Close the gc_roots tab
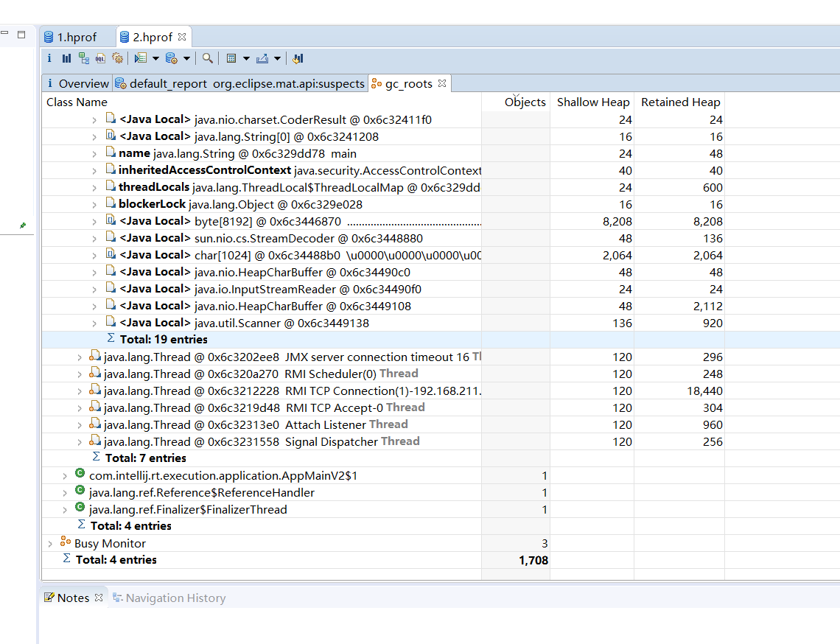 tap(442, 83)
